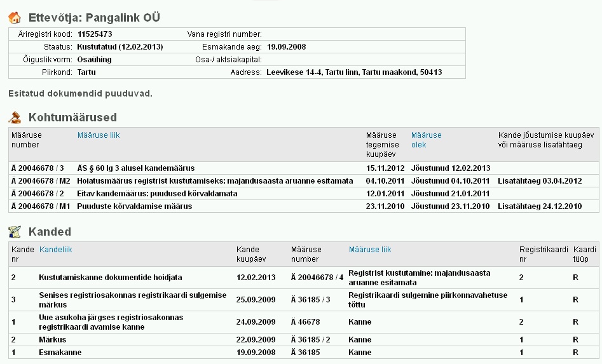
Task: Click 'Puuduste kõrvaldamise määrus' text
Action: point(134,206)
